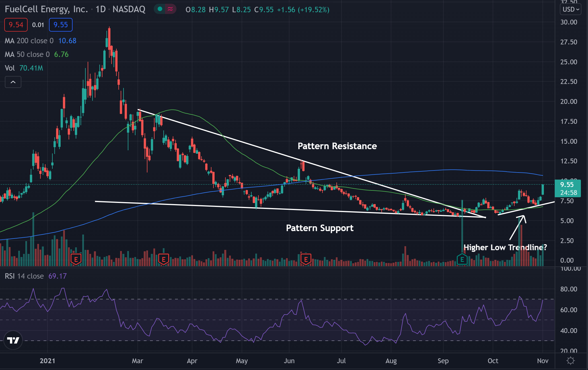Click the earnings marker in mid-January
This screenshot has height=370, width=588.
76,259
